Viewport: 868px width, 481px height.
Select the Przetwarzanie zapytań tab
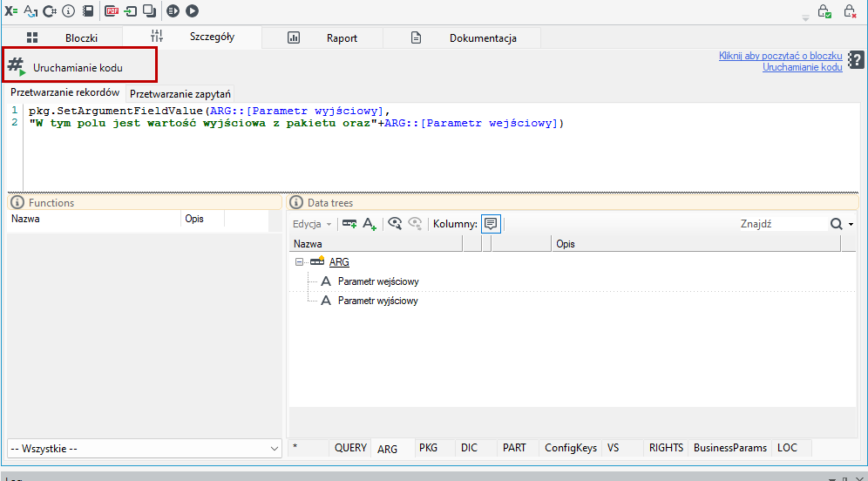click(x=180, y=93)
